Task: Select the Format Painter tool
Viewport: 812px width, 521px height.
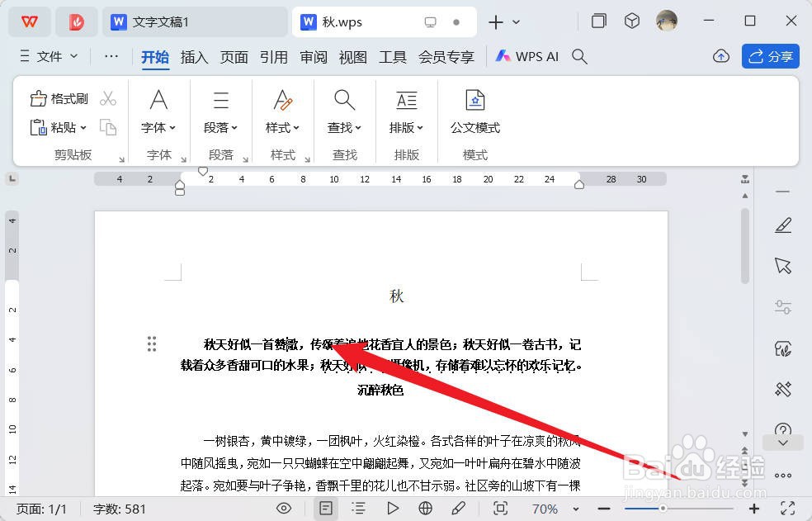Action: coord(58,97)
